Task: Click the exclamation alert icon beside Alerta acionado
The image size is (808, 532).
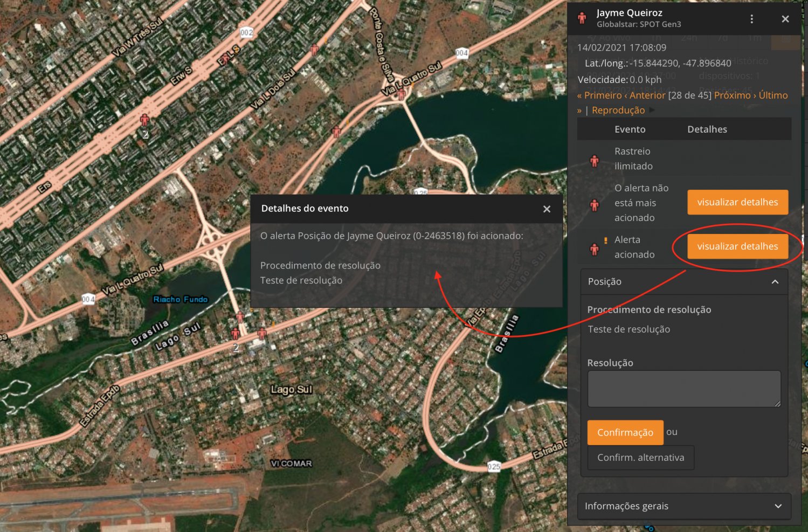Action: point(605,241)
